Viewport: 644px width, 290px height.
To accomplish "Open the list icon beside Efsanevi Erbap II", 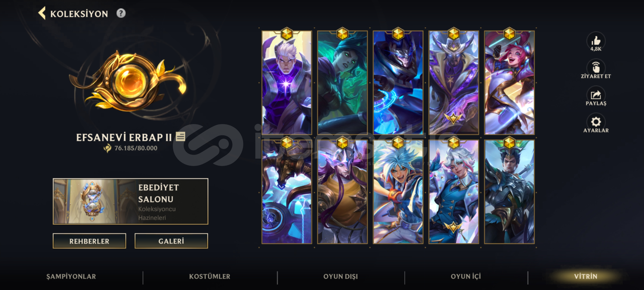I will pos(180,136).
